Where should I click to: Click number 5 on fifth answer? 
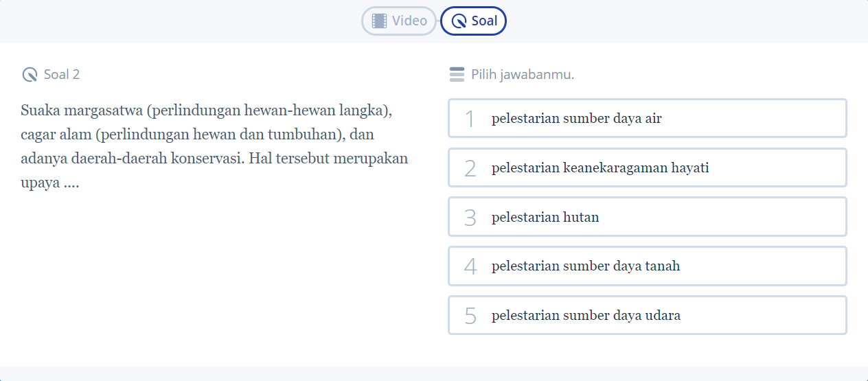(x=470, y=316)
